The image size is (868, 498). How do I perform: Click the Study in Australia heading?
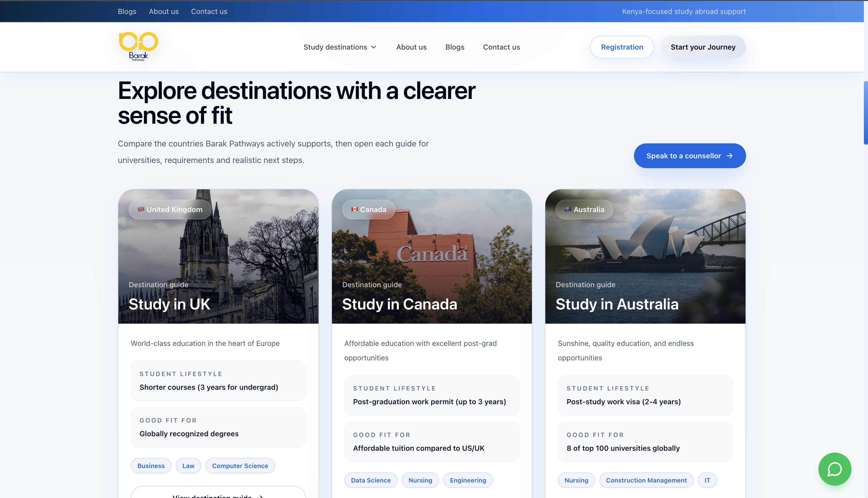tap(617, 304)
